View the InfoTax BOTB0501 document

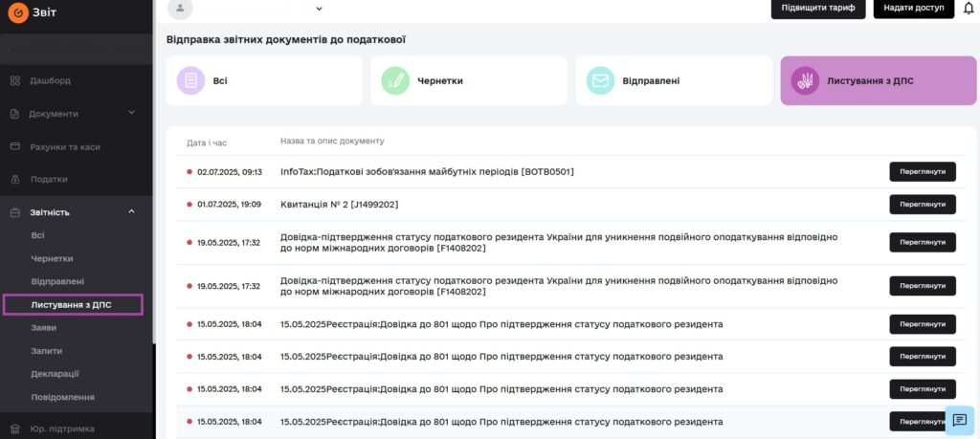click(923, 172)
